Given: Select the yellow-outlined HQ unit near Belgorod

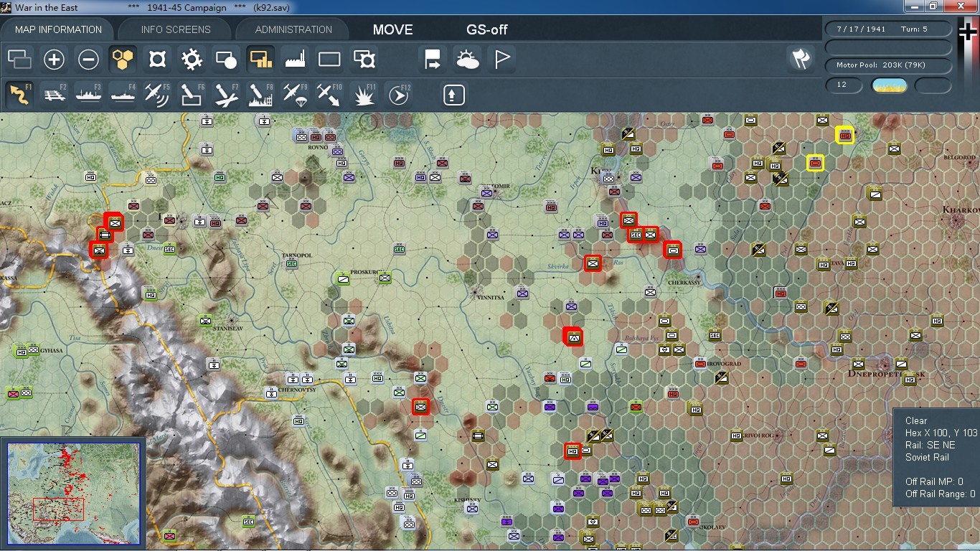Looking at the screenshot, I should [844, 134].
